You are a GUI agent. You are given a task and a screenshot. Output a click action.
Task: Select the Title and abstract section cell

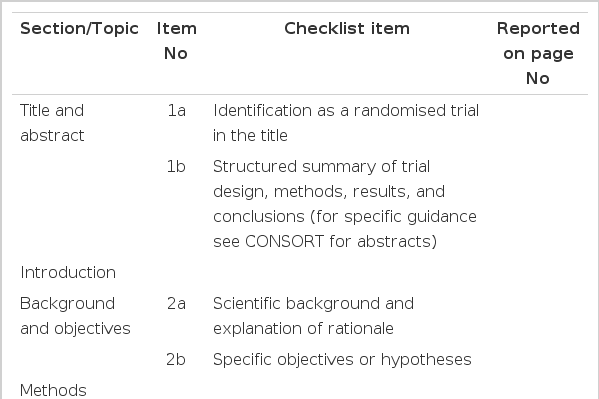[x=52, y=123]
